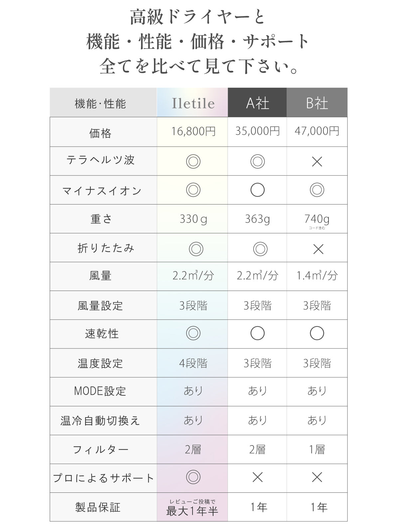The height and width of the screenshot is (532, 399).
Task: Click B社's 740g weight value
Action: click(x=317, y=219)
